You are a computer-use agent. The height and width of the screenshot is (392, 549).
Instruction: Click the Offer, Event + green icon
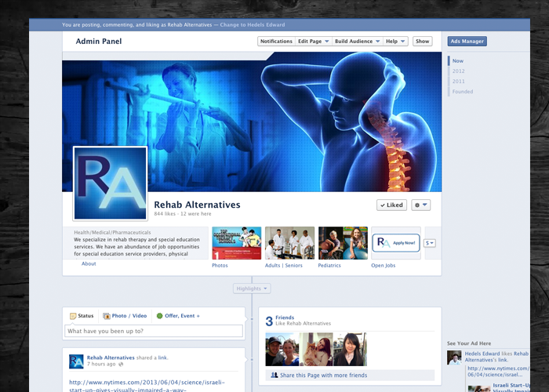pos(160,316)
